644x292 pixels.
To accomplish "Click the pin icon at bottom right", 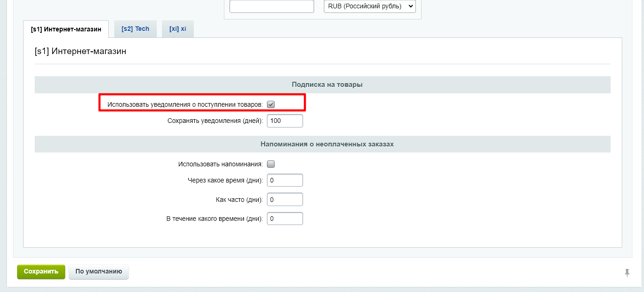I will (x=627, y=273).
